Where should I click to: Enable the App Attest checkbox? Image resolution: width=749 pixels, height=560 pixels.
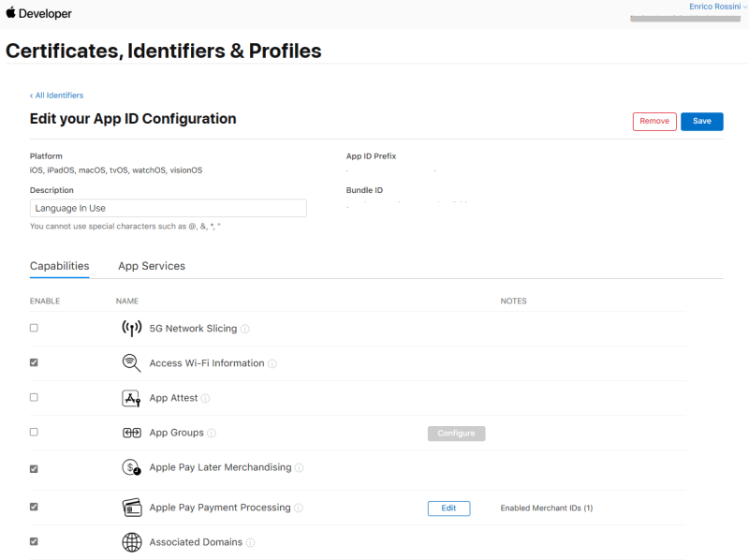coord(34,398)
